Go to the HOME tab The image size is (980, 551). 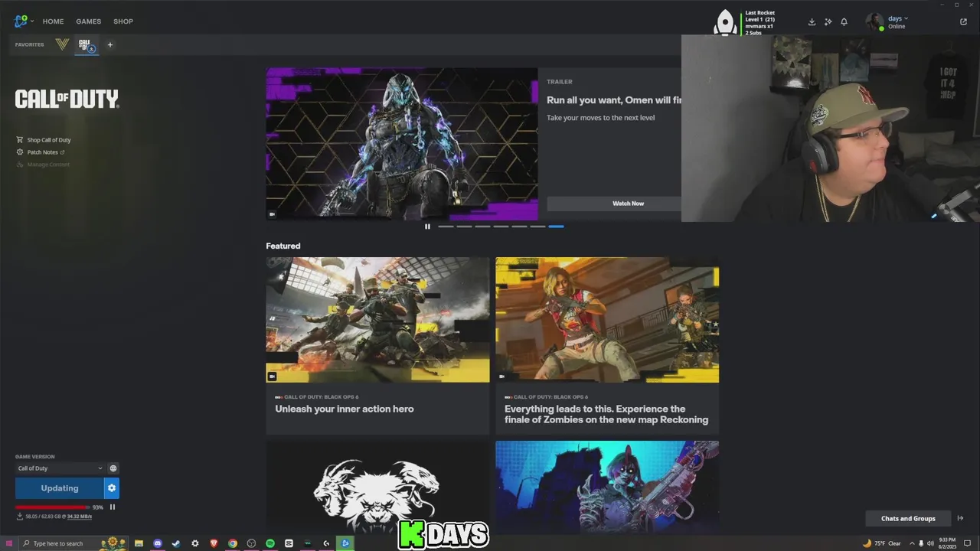point(53,21)
